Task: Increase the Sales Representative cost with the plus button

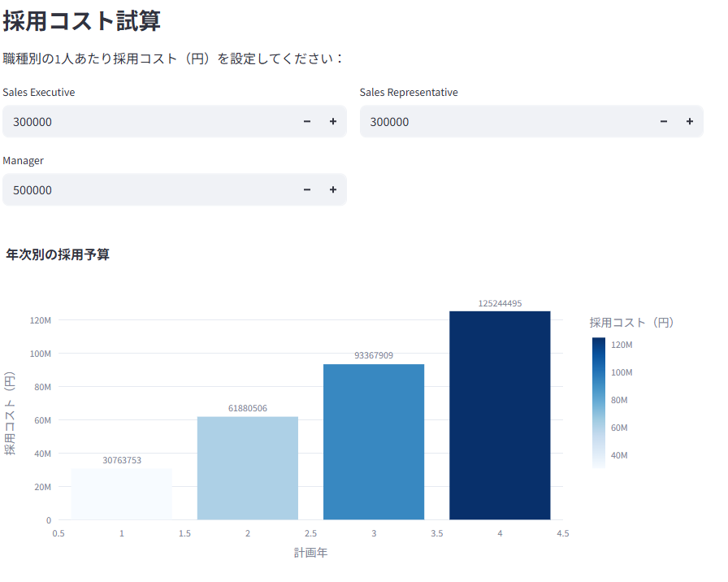Action: (690, 122)
